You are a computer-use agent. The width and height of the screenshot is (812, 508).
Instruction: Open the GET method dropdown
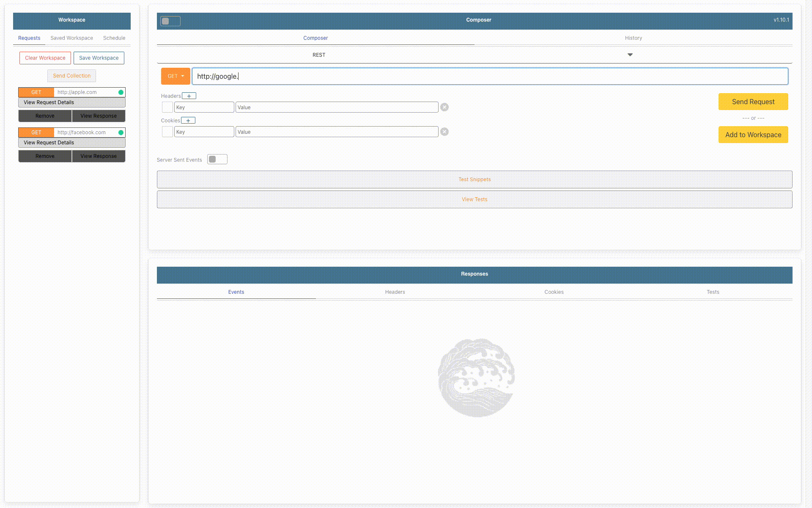pos(176,76)
